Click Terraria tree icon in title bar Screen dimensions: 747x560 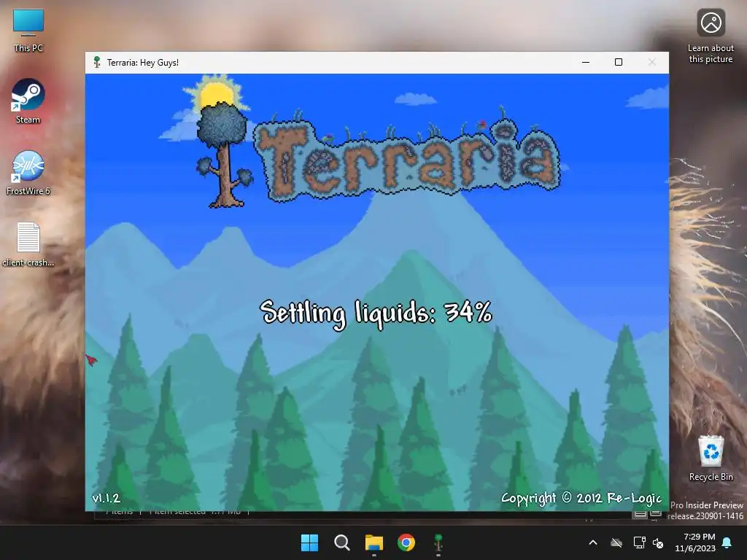pos(97,63)
